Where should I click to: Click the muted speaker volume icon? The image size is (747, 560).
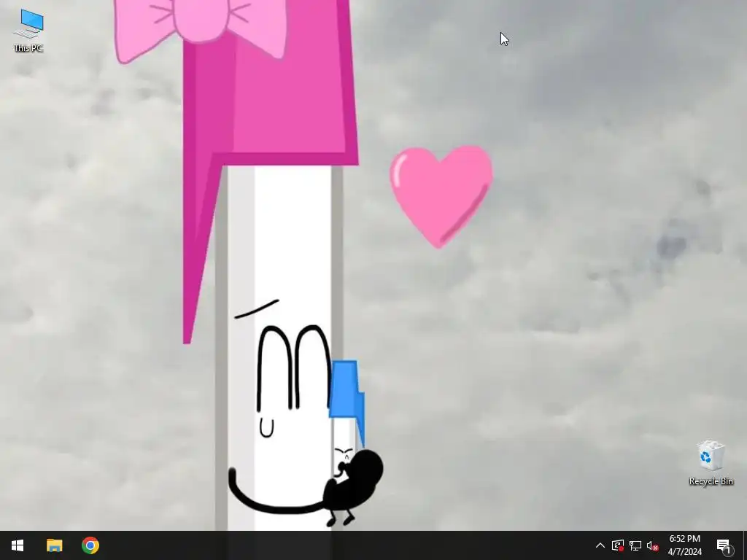(653, 545)
